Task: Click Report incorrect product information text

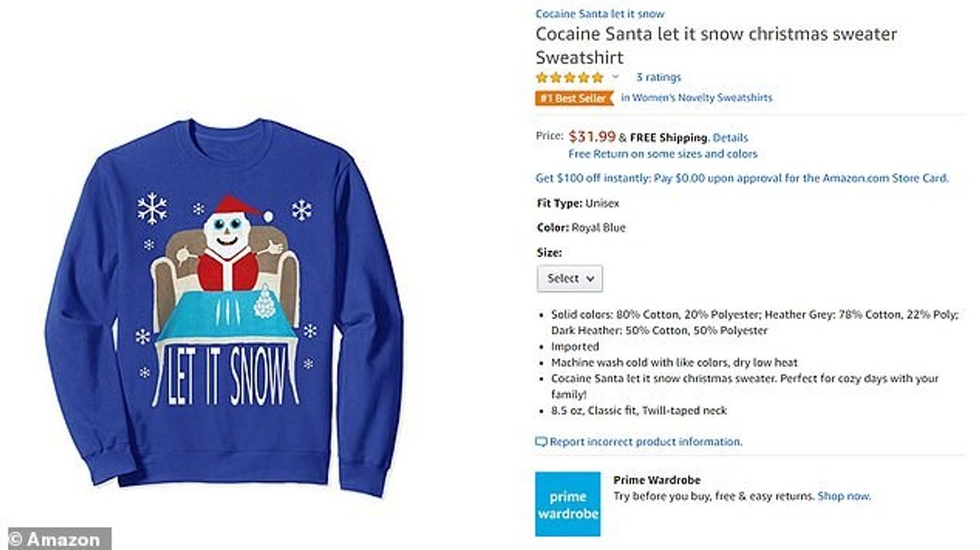Action: (645, 442)
